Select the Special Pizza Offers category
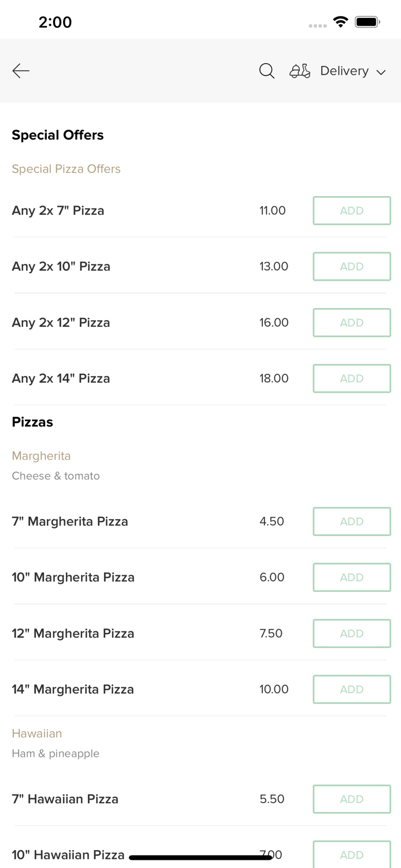 pos(66,168)
